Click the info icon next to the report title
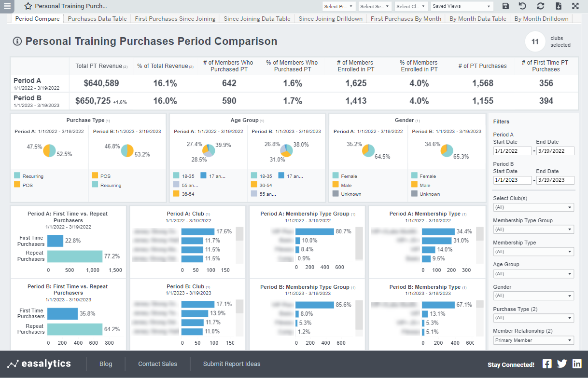The width and height of the screenshot is (588, 378). click(x=17, y=41)
